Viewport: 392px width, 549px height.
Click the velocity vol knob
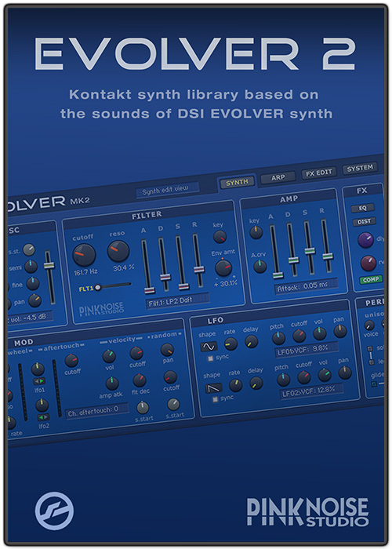109,356
